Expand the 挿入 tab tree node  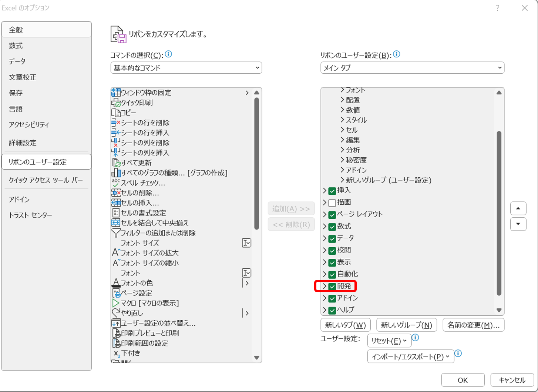pos(325,191)
